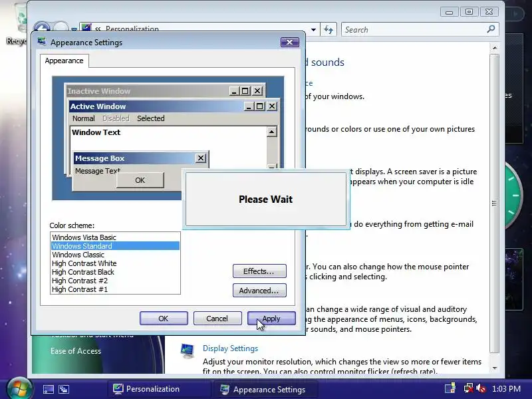Click the Message Box close X in preview
The height and width of the screenshot is (399, 532).
201,158
